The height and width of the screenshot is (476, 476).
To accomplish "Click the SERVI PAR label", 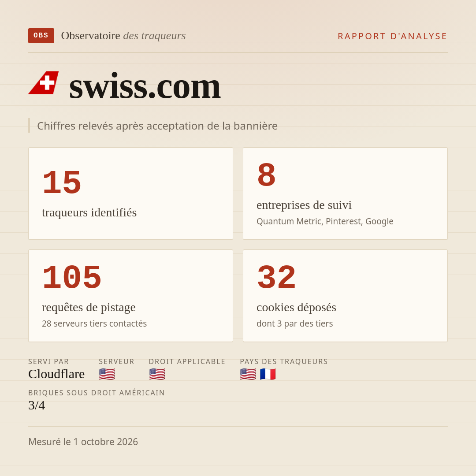I will pyautogui.click(x=48, y=361).
